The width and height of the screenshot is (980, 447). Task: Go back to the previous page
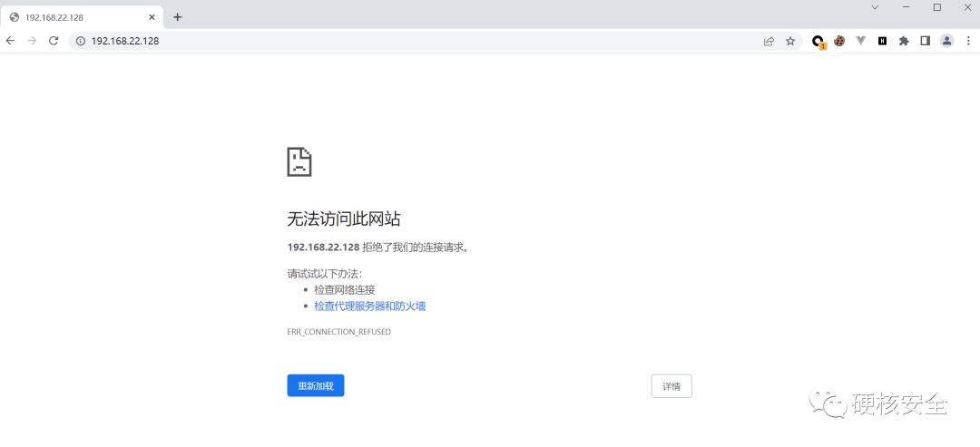(x=10, y=41)
